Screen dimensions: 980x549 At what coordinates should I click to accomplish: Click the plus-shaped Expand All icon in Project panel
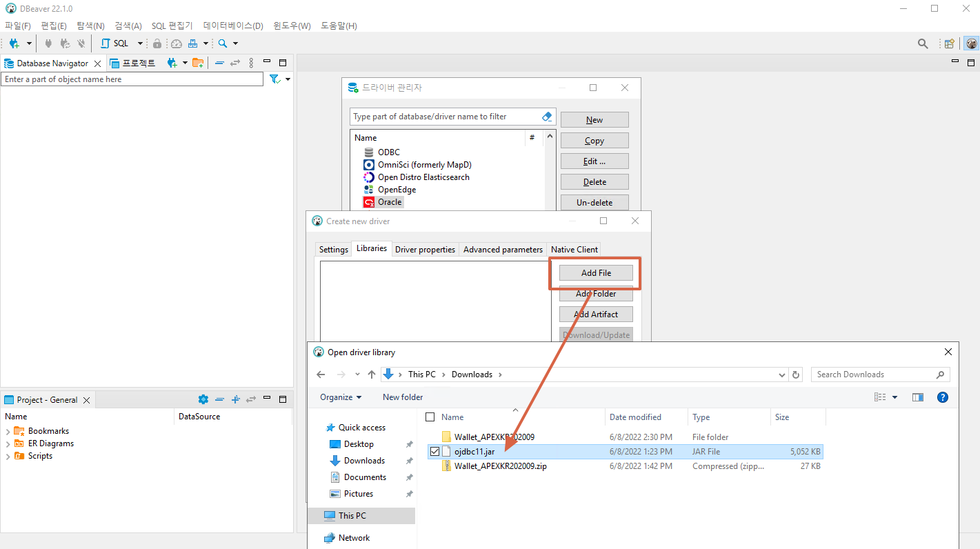[x=235, y=399]
